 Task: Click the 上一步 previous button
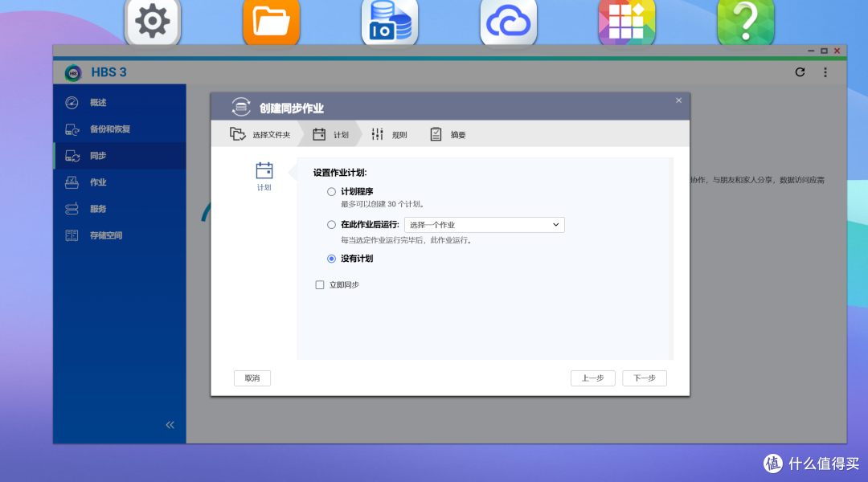(x=593, y=378)
